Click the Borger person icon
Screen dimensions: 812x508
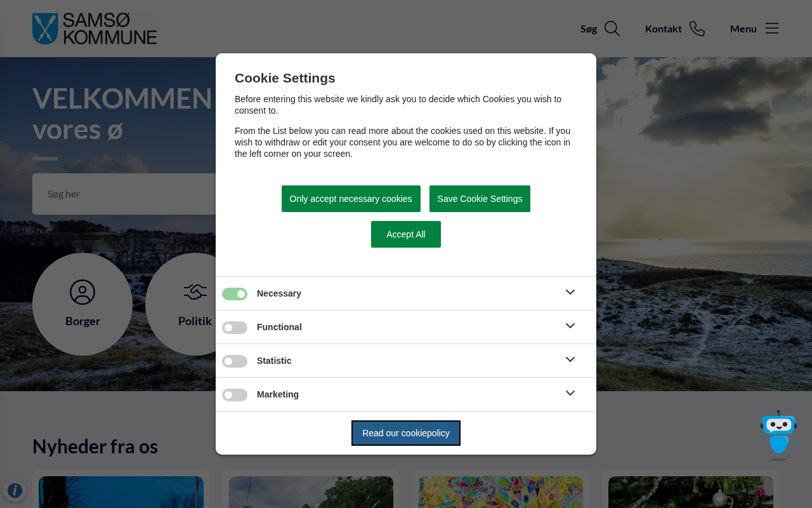82,292
